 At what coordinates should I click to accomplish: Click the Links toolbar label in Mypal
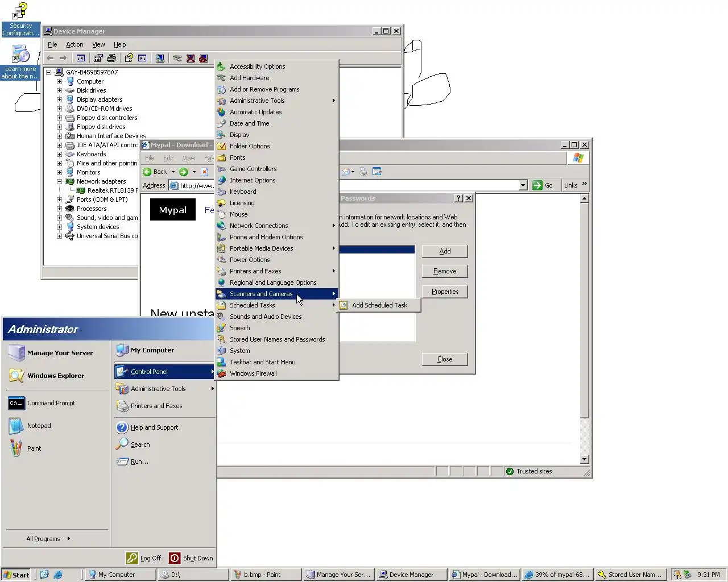pos(570,185)
